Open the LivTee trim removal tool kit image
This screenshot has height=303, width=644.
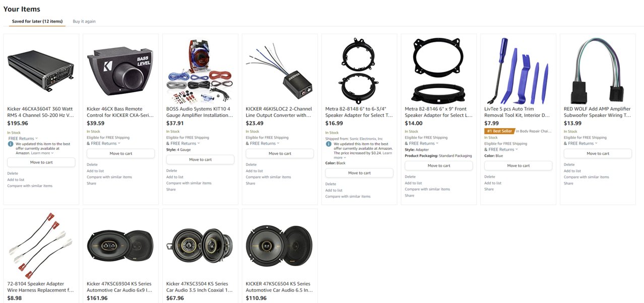click(x=519, y=70)
